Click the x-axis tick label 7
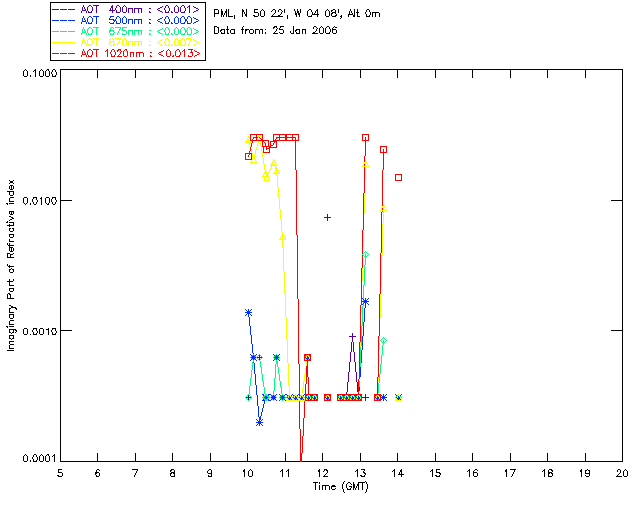The width and height of the screenshot is (640, 512). tap(135, 473)
